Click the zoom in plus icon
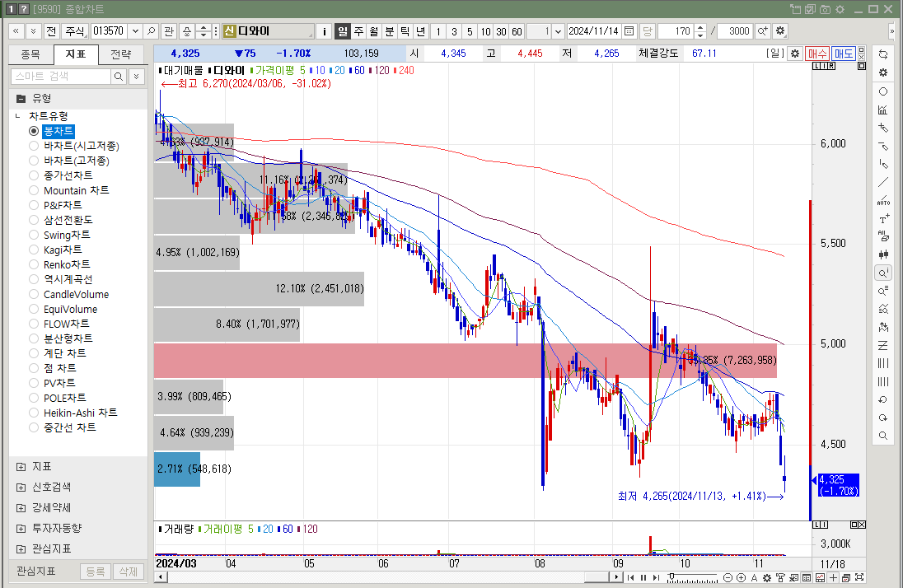Viewport: 903px width, 588px height. pyautogui.click(x=742, y=577)
